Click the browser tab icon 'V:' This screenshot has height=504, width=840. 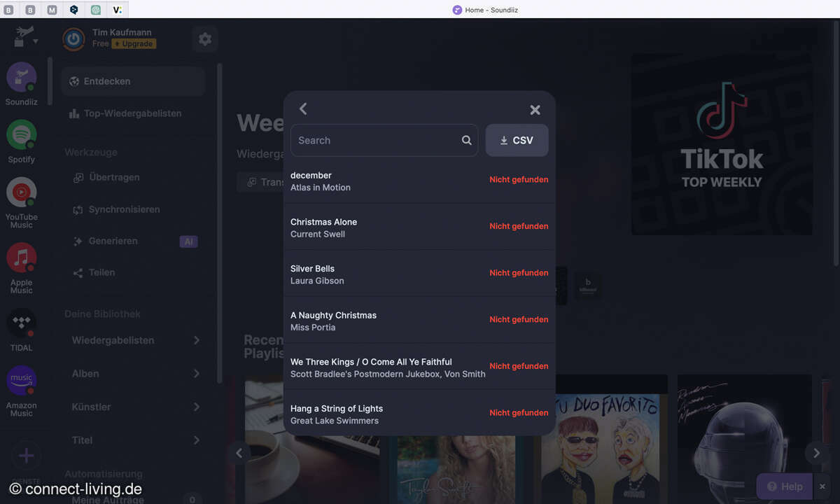[117, 10]
